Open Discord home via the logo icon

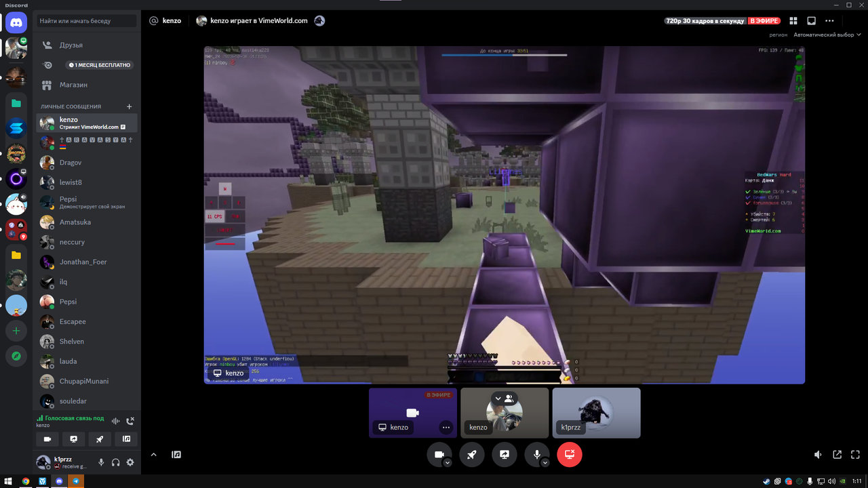click(x=16, y=22)
